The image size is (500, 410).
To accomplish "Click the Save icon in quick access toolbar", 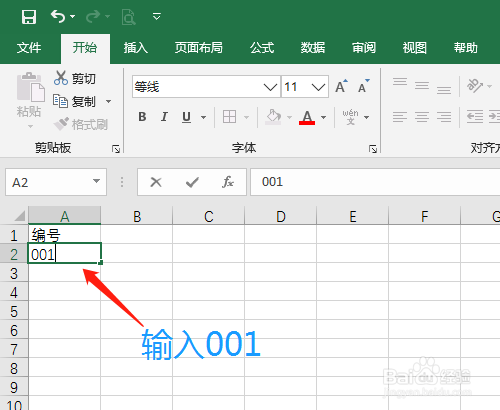I will pos(29,16).
